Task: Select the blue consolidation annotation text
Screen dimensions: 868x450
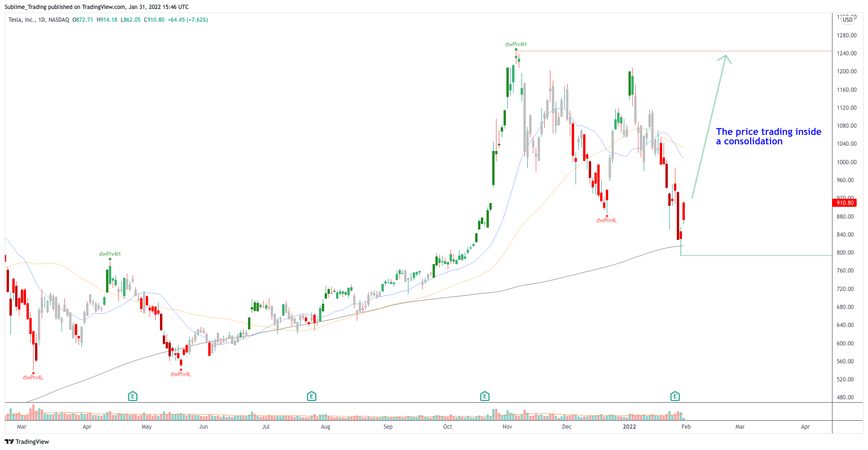Action: [768, 137]
